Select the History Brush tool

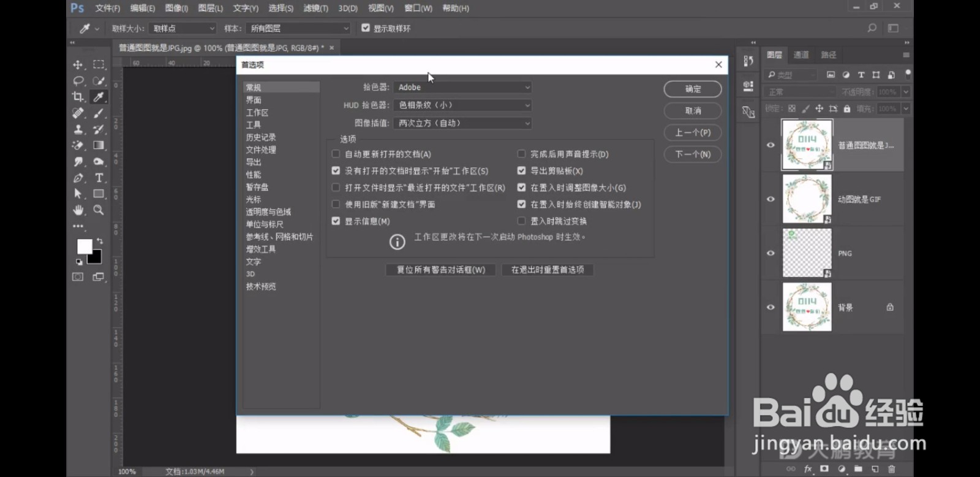pos(99,129)
